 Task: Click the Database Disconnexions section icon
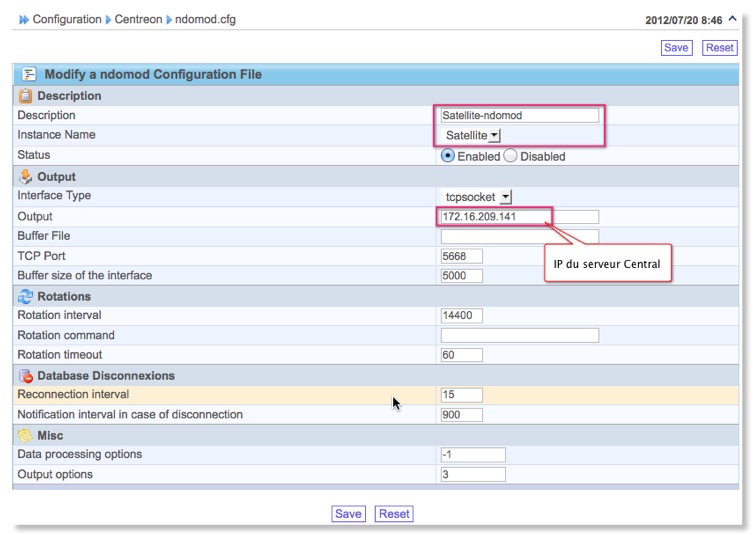25,376
